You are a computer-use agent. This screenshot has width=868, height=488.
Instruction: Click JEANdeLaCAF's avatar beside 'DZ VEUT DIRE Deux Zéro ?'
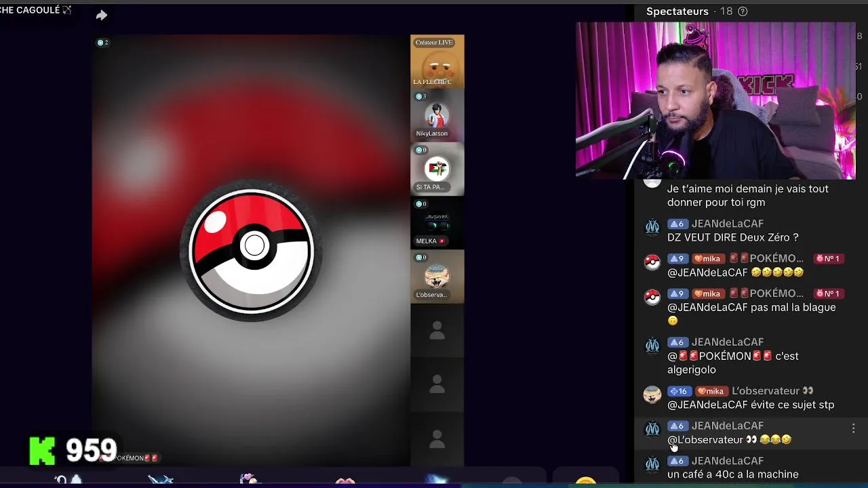tap(652, 228)
